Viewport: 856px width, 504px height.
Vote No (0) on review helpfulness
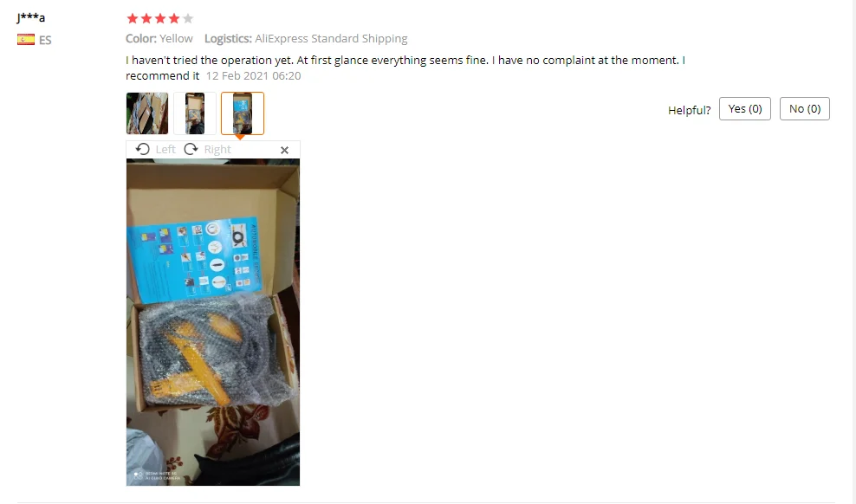[805, 108]
